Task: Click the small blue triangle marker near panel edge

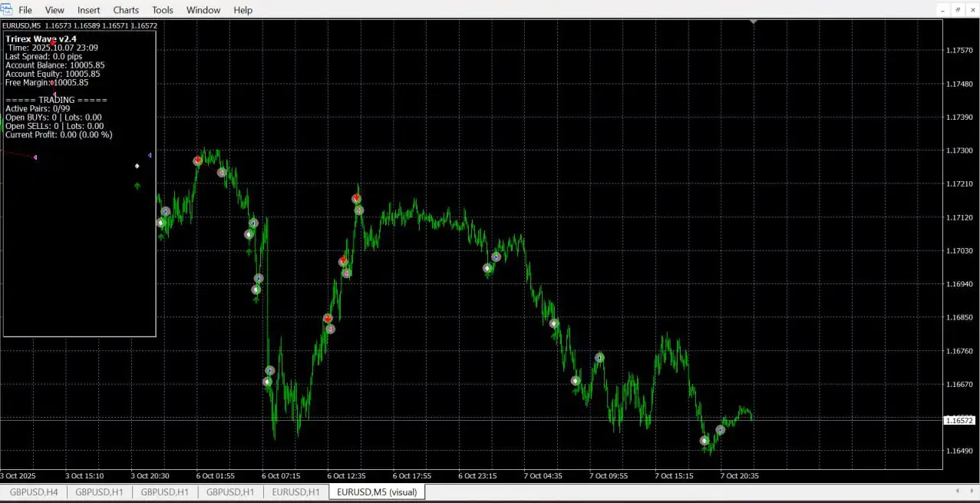Action: click(150, 155)
